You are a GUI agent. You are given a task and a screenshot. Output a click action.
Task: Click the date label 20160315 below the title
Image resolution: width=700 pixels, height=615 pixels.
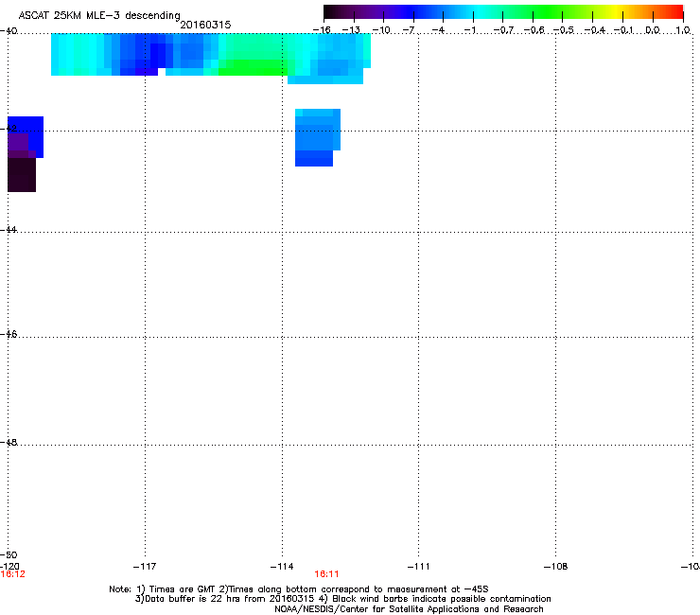click(205, 25)
